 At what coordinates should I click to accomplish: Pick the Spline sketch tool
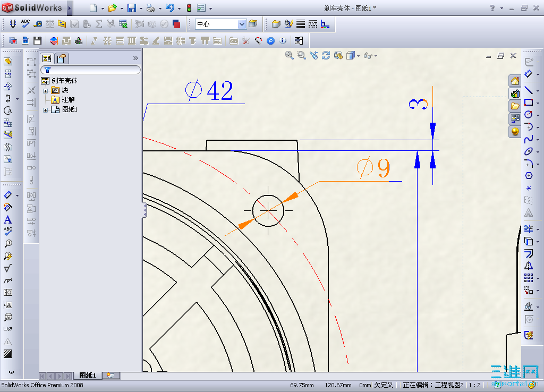[528, 139]
